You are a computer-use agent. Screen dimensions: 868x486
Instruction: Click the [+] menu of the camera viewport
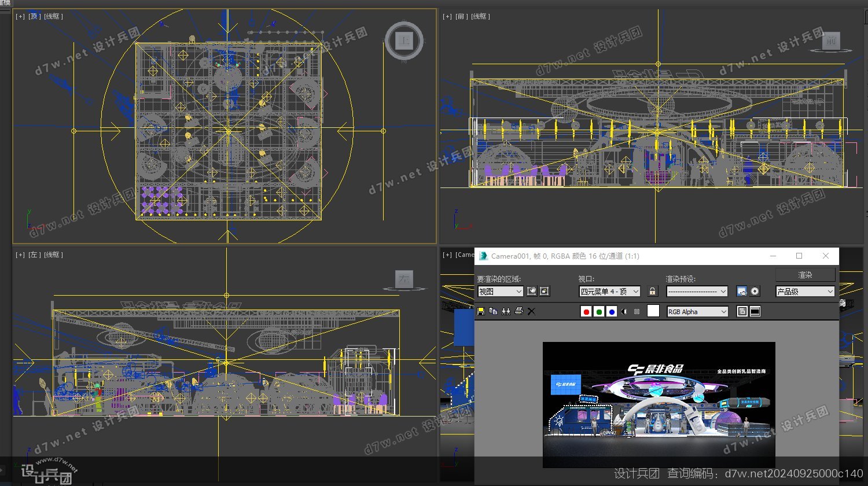(447, 255)
